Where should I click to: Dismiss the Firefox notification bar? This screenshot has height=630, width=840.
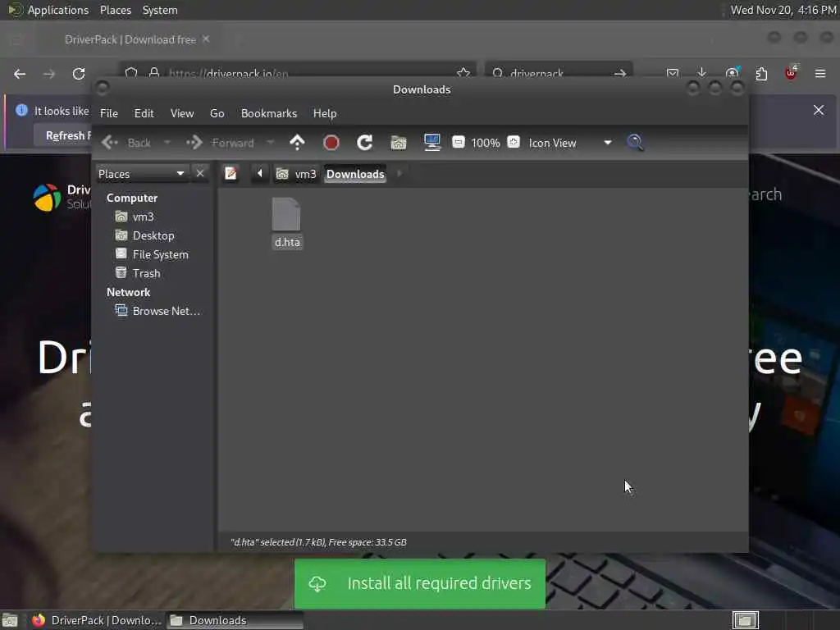[819, 110]
